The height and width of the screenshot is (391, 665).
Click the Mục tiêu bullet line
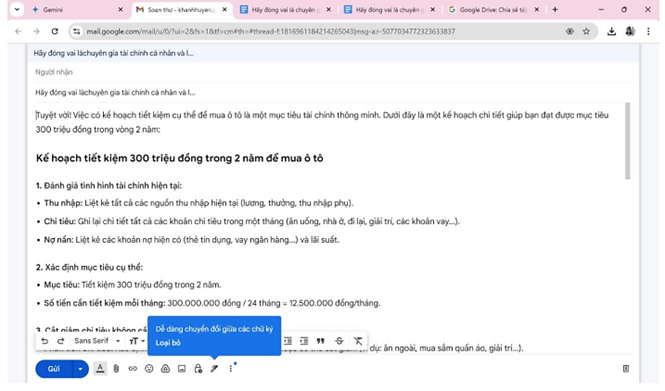pyautogui.click(x=132, y=285)
